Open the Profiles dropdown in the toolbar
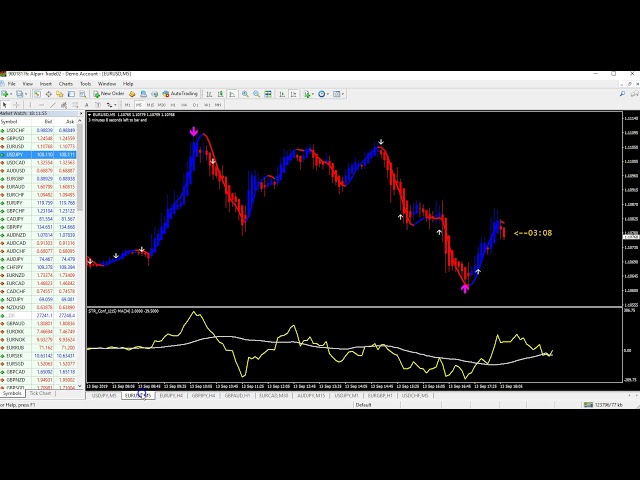 [23, 93]
